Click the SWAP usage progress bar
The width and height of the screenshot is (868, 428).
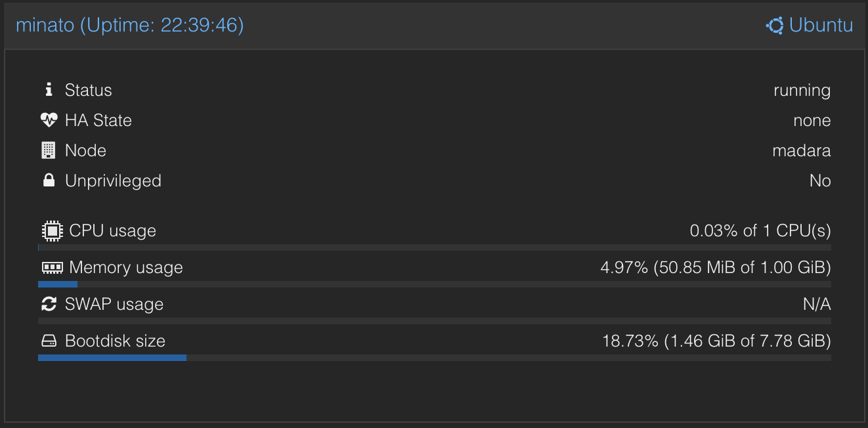[435, 321]
